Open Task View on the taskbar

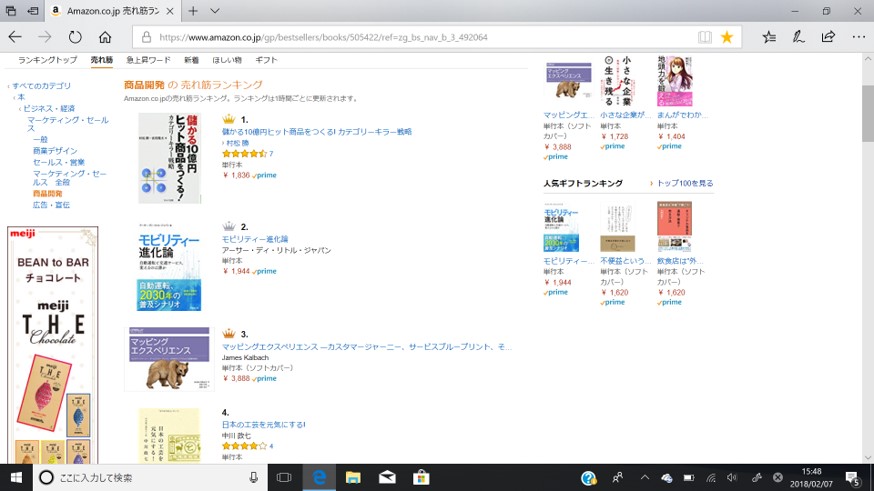point(284,478)
